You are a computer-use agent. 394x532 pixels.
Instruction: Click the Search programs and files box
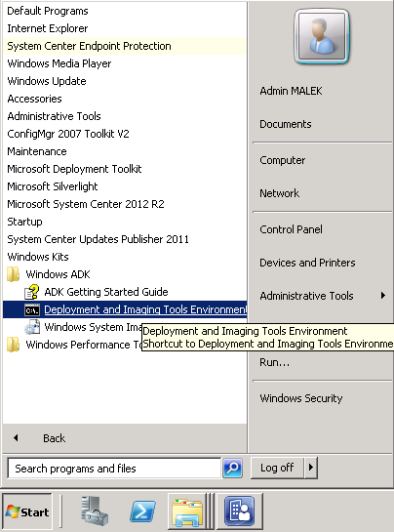point(114,469)
